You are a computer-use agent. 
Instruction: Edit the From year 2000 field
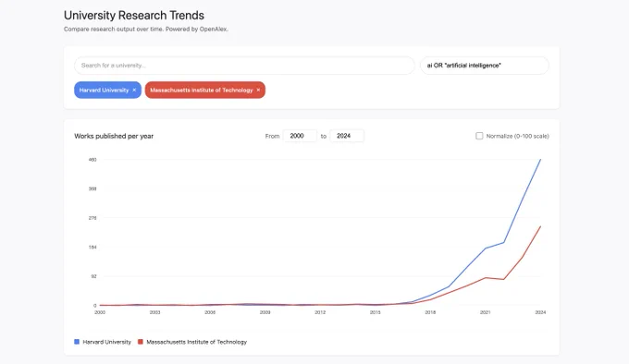click(300, 136)
